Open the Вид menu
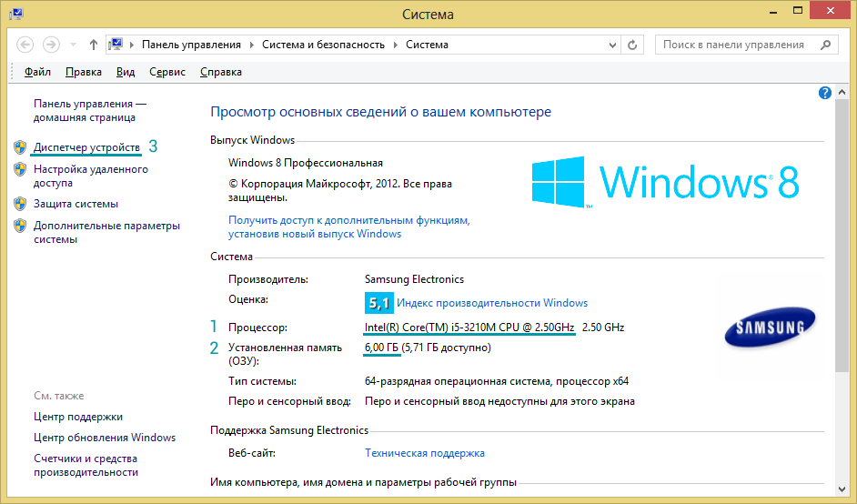This screenshot has height=504, width=857. [x=126, y=72]
